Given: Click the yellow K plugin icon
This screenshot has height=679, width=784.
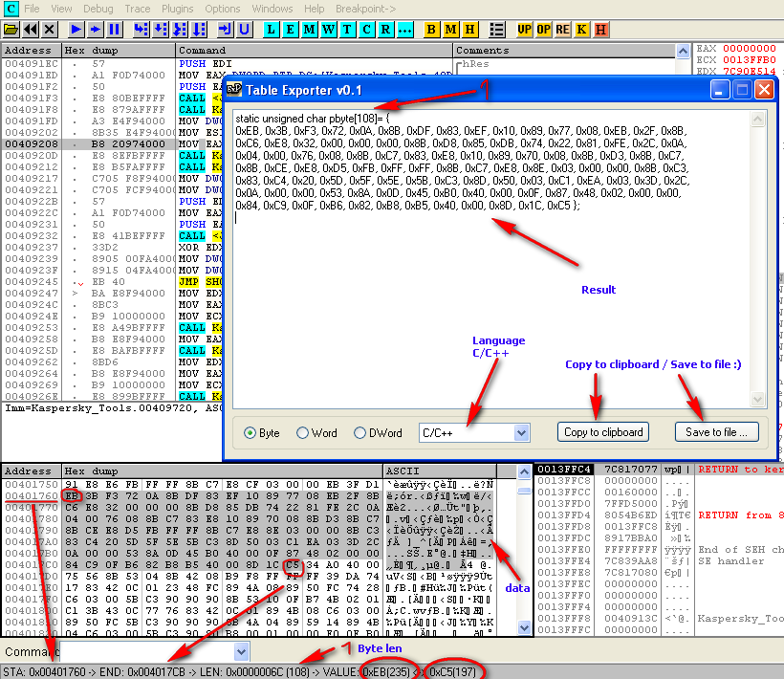Looking at the screenshot, I should pyautogui.click(x=581, y=30).
